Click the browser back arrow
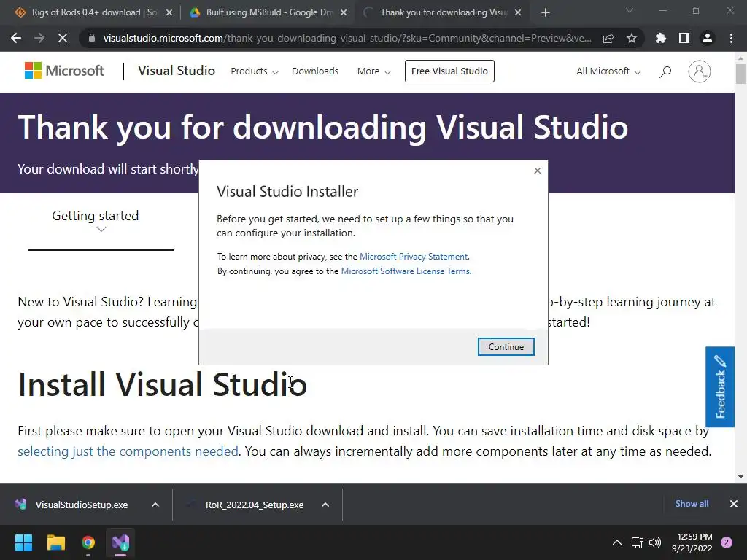This screenshot has height=560, width=747. click(x=16, y=38)
